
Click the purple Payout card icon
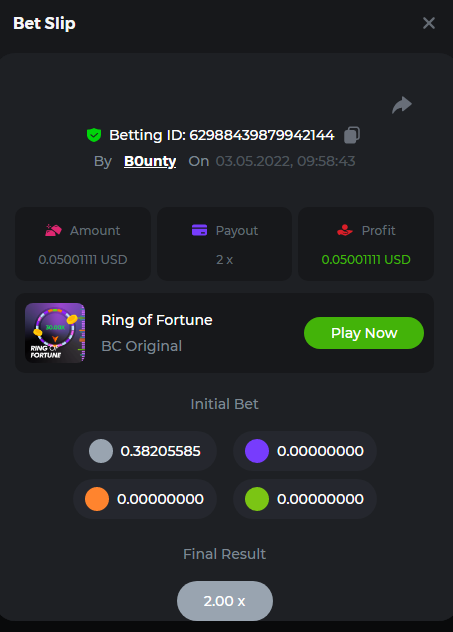199,230
